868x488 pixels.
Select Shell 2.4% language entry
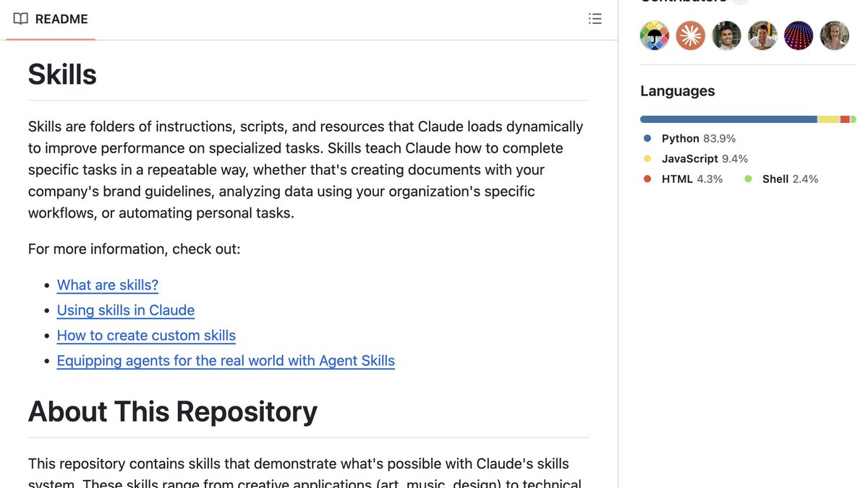pyautogui.click(x=781, y=179)
